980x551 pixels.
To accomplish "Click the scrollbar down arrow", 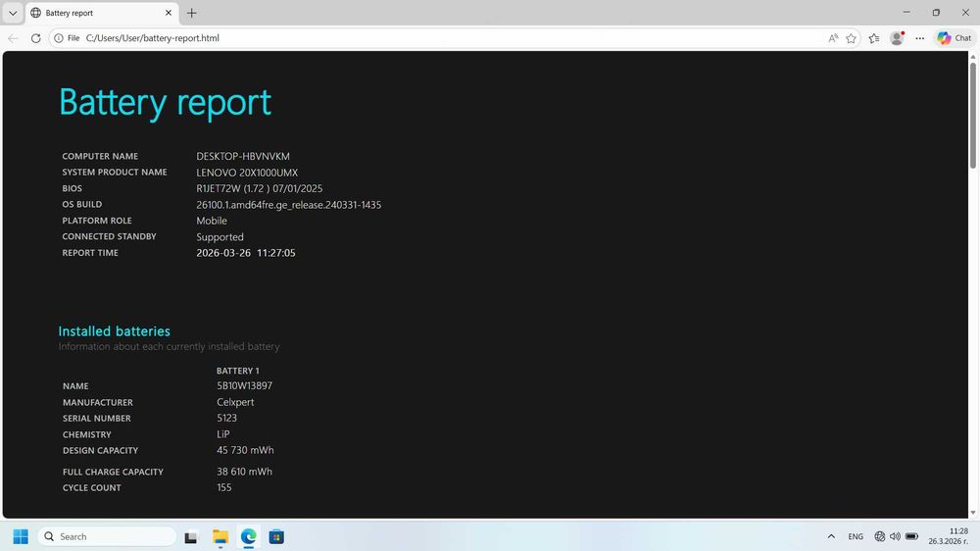I will click(x=972, y=513).
